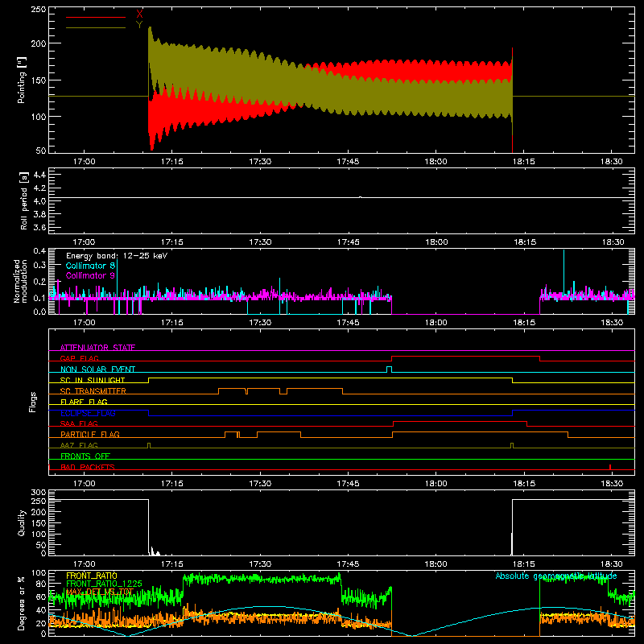Click 17:15 under the modulation plot

[x=172, y=323]
